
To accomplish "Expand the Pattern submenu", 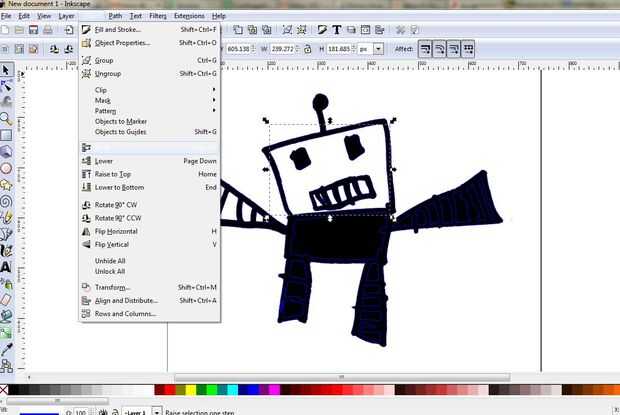I will (149, 111).
